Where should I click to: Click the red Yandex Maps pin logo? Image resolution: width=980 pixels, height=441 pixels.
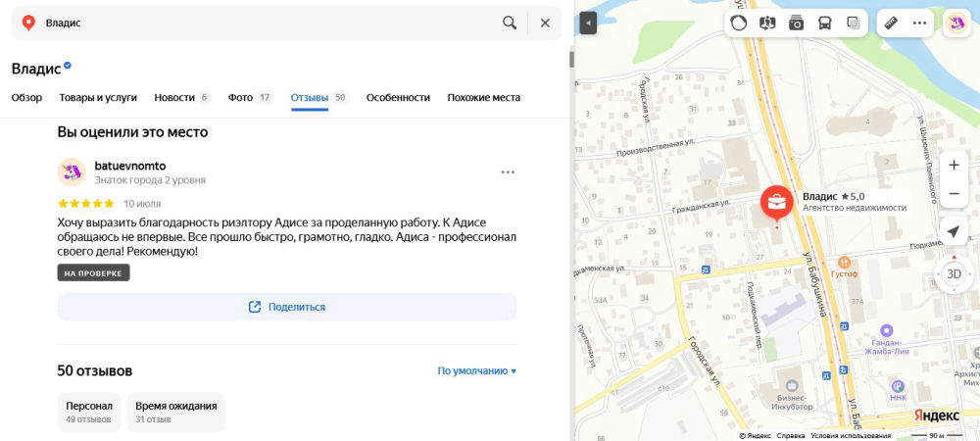click(x=28, y=24)
